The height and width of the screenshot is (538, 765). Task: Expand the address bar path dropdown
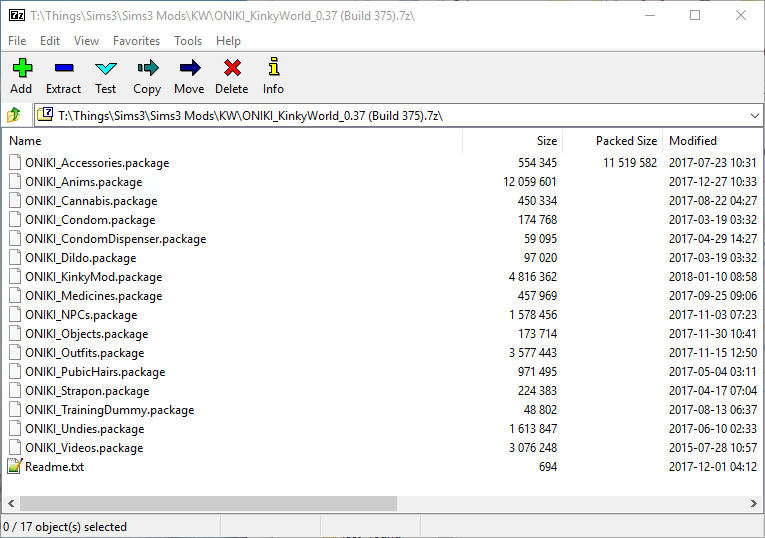[x=754, y=116]
